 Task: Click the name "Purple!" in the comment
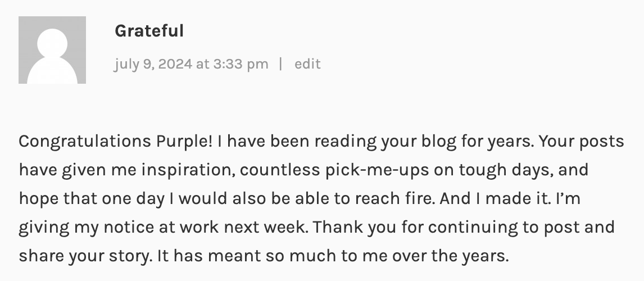click(184, 141)
